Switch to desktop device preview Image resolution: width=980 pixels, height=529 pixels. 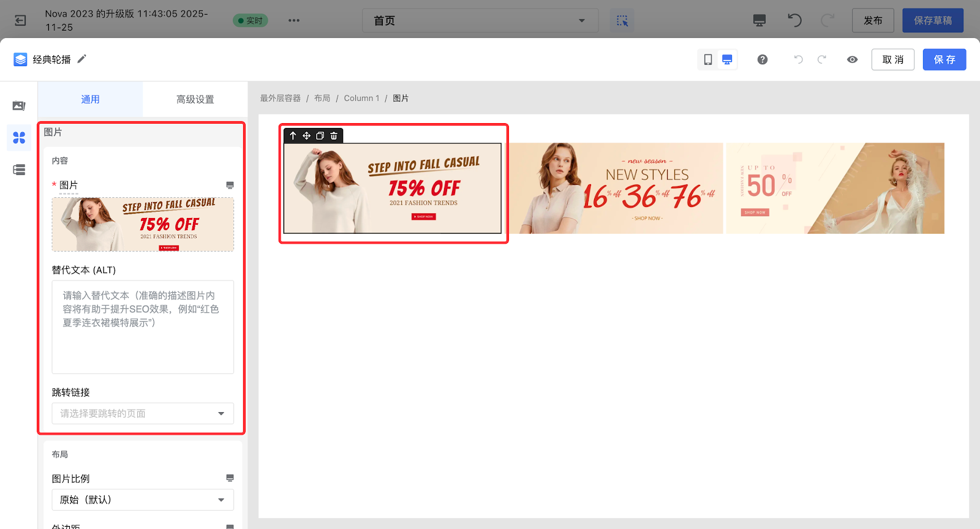727,59
